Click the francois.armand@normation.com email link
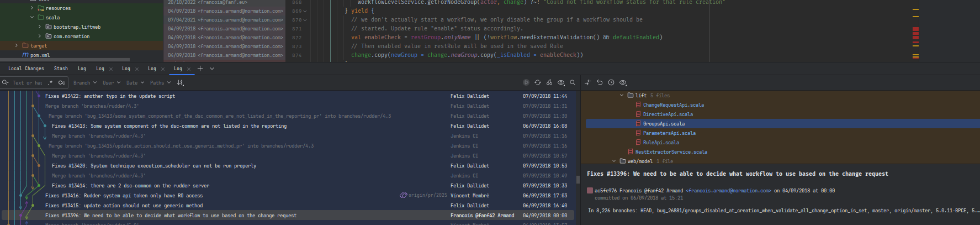This screenshot has width=980, height=225. click(728, 191)
